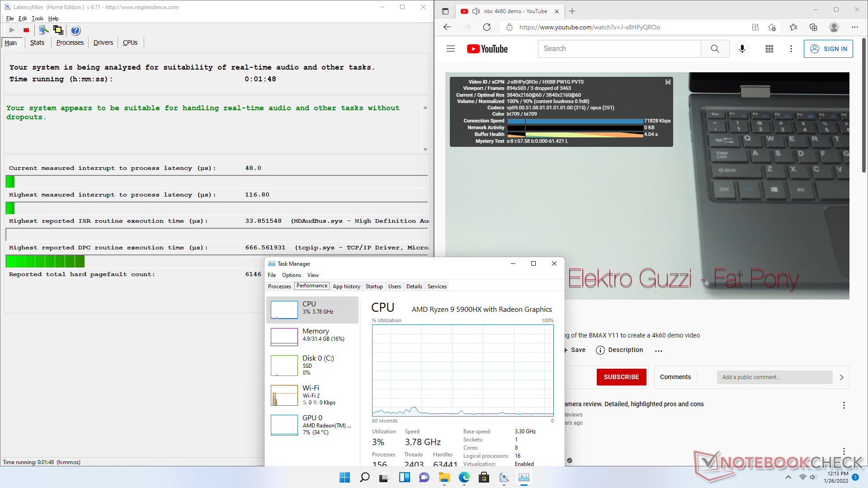Screen dimensions: 868x488
Task: Click the SIGN IN button
Action: tap(828, 49)
